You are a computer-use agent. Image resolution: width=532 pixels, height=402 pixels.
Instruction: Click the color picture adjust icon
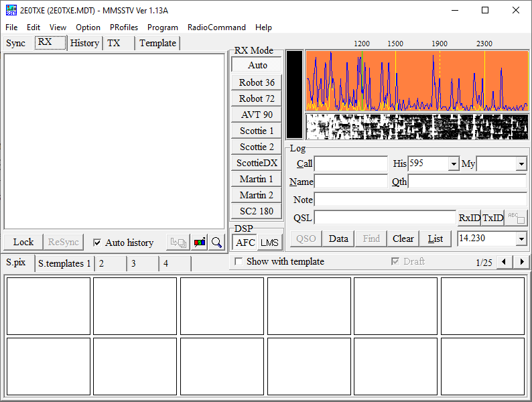click(200, 243)
